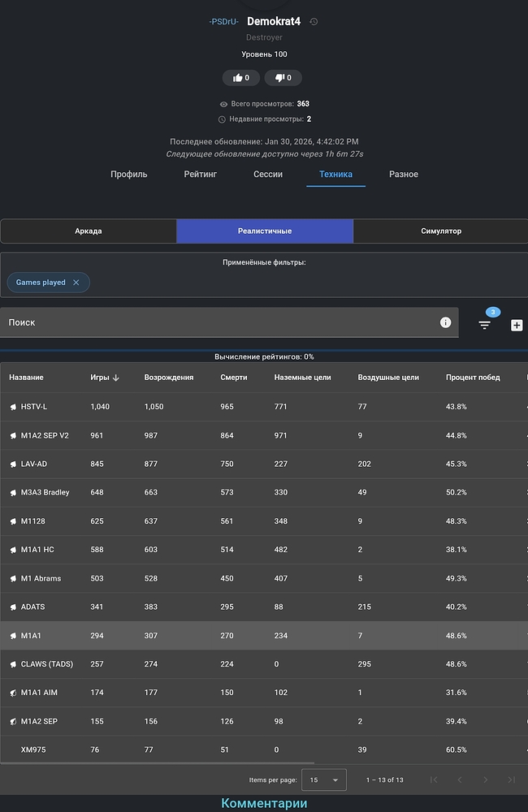Screen dimensions: 528x812
Task: Select the Аркада game mode
Action: click(x=89, y=231)
